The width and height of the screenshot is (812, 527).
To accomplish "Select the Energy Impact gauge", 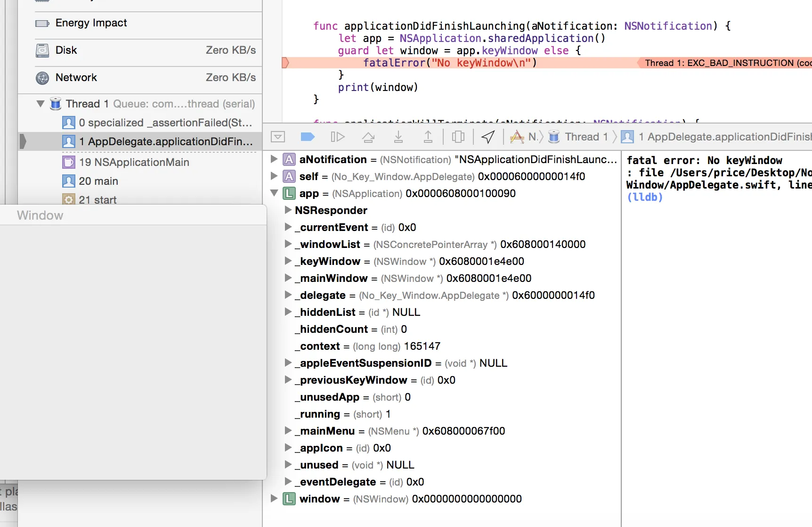I will pos(140,23).
